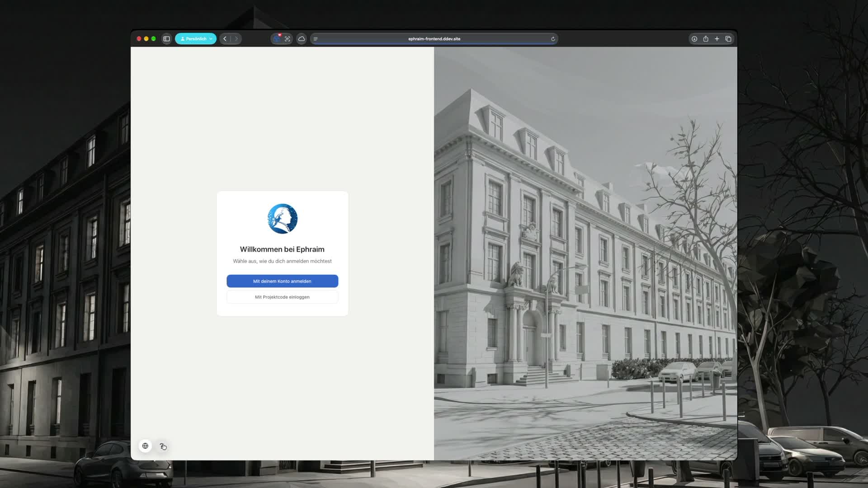
Task: Go back to the previous page
Action: point(225,39)
